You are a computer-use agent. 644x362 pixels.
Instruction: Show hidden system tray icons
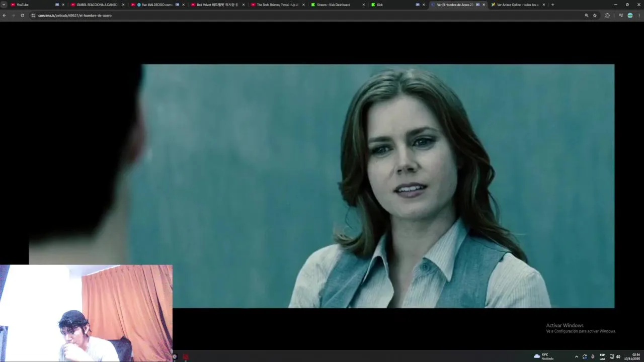point(577,356)
